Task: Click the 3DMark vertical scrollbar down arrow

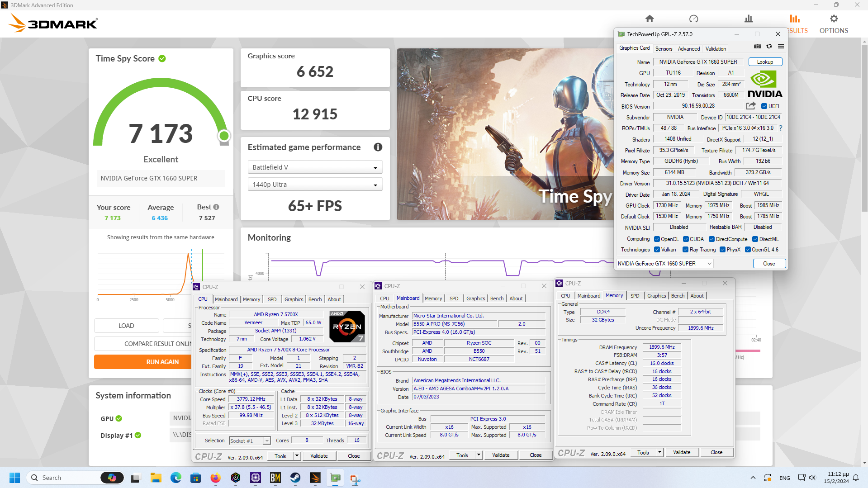Action: tap(864, 463)
